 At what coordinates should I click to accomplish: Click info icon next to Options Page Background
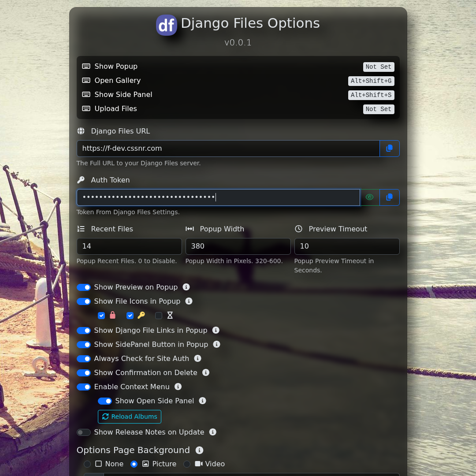click(x=199, y=450)
